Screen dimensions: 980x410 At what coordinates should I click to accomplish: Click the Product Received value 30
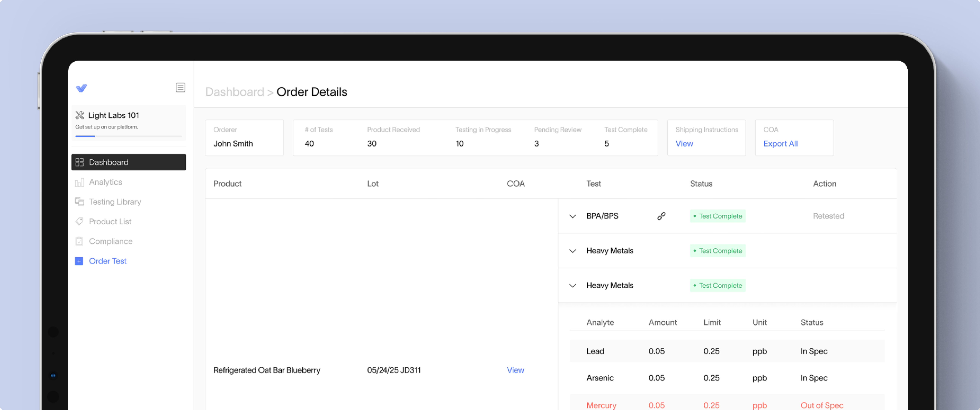click(x=372, y=144)
